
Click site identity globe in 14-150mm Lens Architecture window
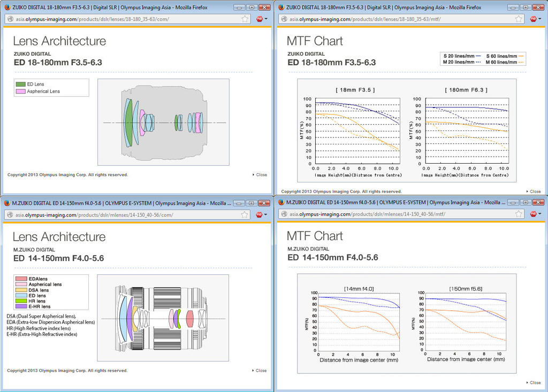[x=10, y=215]
